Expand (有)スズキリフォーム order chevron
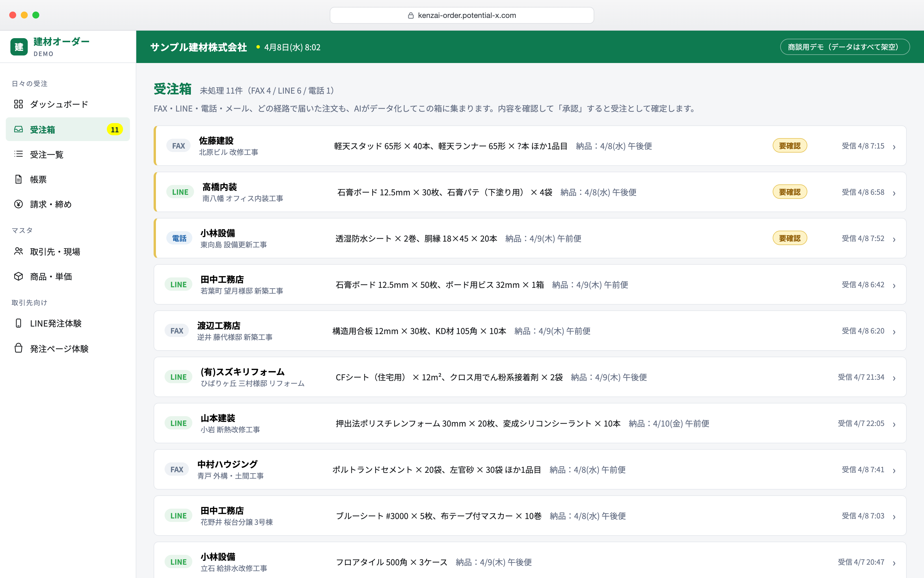The image size is (924, 578). pyautogui.click(x=894, y=378)
